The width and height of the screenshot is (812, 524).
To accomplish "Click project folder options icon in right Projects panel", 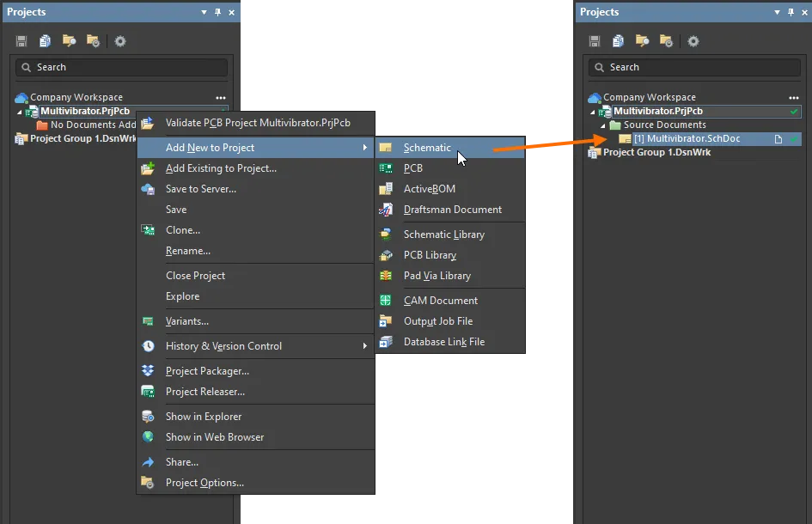I will click(667, 41).
